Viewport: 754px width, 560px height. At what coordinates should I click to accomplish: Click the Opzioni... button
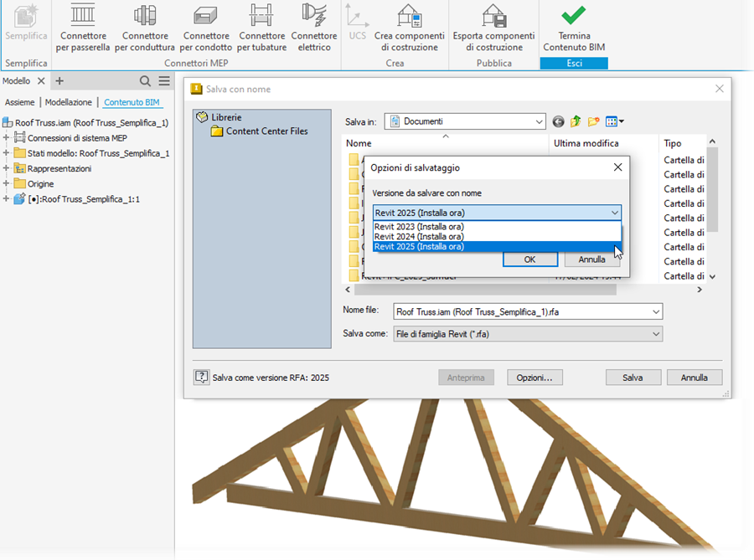[x=535, y=378]
